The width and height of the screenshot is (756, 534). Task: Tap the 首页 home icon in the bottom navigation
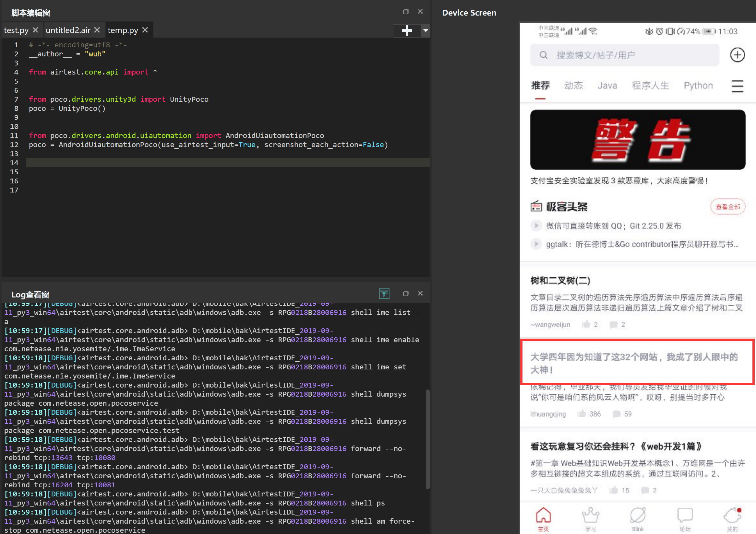click(543, 517)
